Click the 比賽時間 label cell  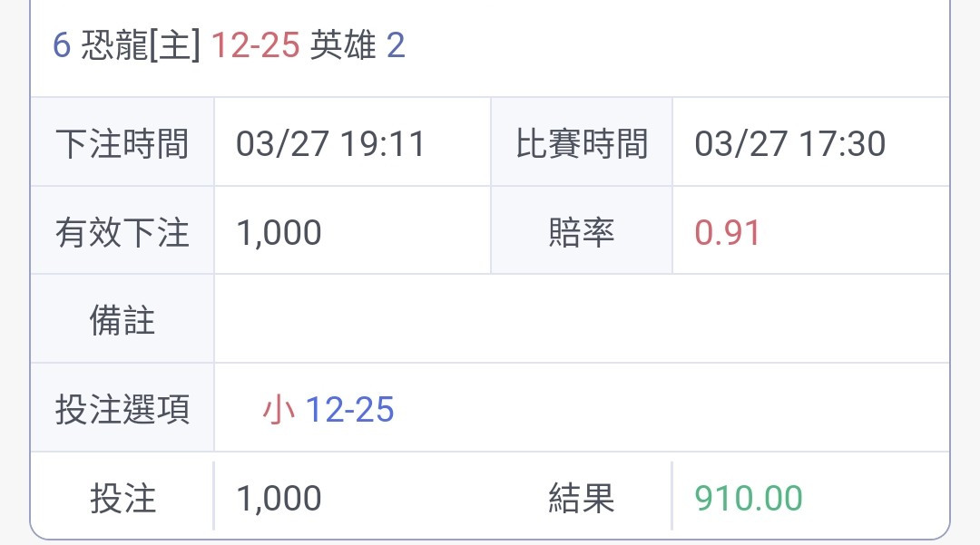[x=582, y=143]
